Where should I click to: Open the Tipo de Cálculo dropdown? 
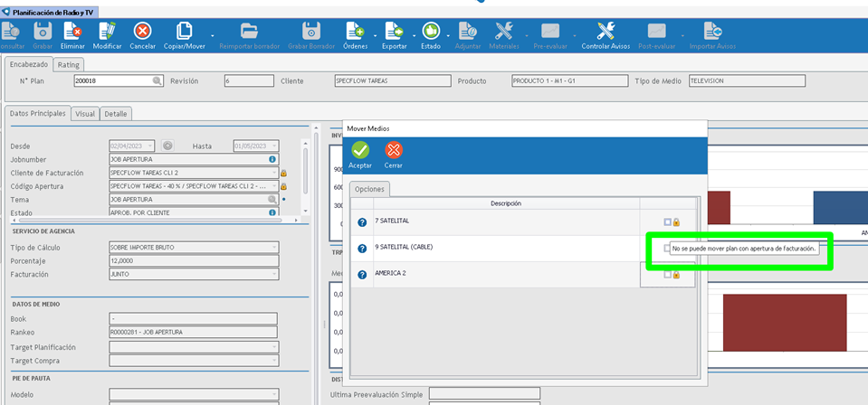pyautogui.click(x=273, y=247)
